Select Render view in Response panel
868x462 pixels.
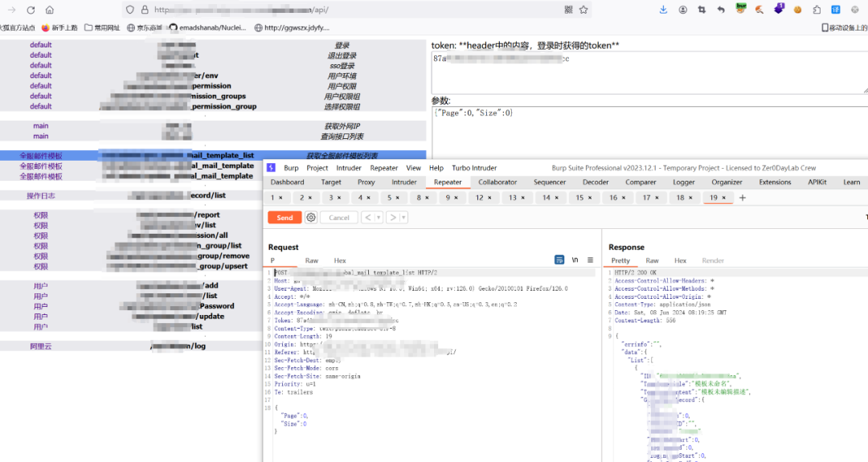point(713,260)
